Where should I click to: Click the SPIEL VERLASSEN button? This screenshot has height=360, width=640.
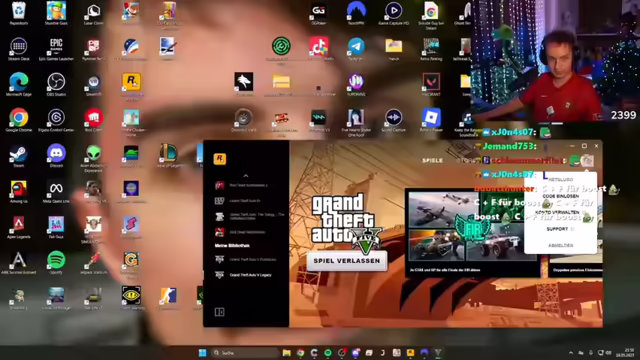tap(347, 261)
